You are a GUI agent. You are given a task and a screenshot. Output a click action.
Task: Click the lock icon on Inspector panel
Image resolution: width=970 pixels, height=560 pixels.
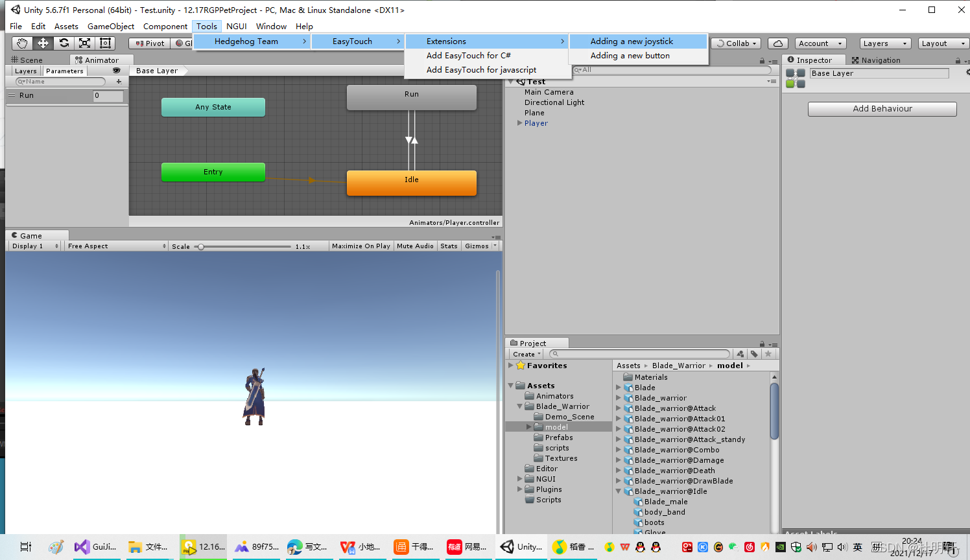click(958, 60)
